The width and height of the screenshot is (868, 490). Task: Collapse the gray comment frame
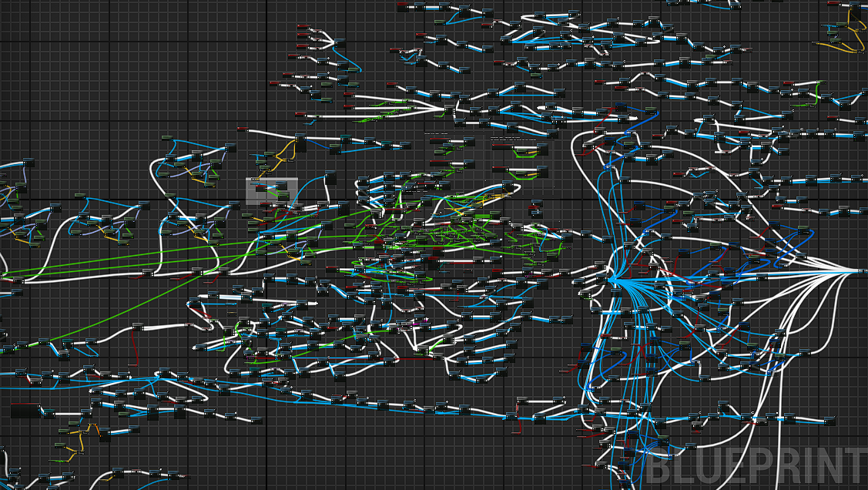pos(248,180)
